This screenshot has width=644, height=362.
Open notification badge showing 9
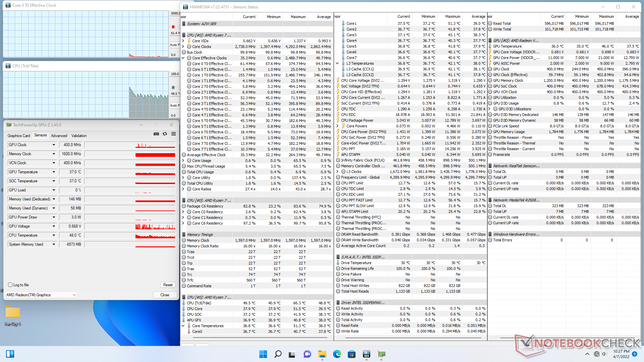(635, 354)
